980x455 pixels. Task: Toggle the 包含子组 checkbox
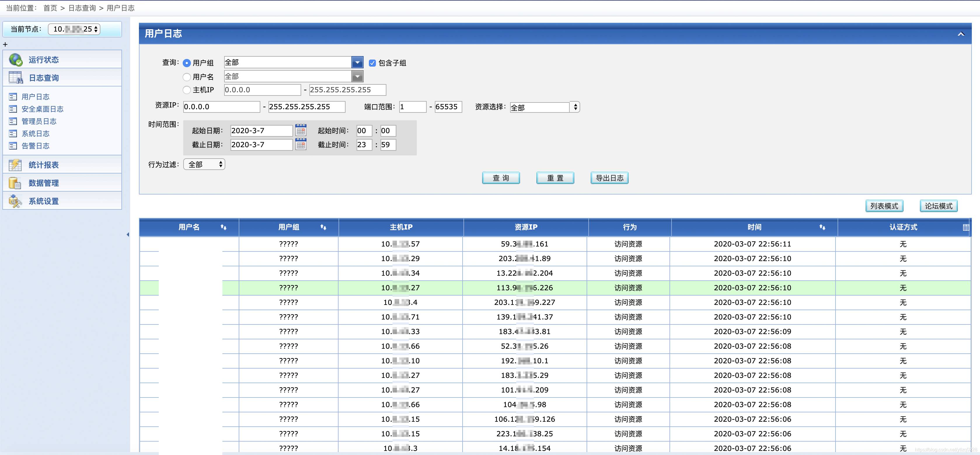coord(372,63)
